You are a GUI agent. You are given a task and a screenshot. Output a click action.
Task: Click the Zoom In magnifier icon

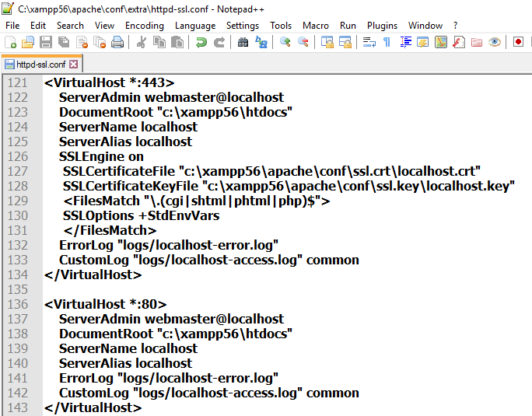(x=285, y=43)
